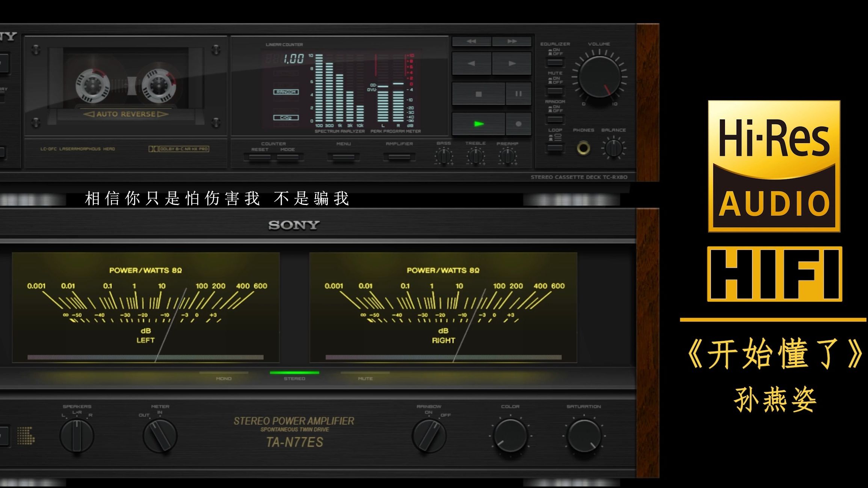868x488 pixels.
Task: Click the LC-OFC LASERAMORPHOUS HEAD text
Action: (x=78, y=149)
